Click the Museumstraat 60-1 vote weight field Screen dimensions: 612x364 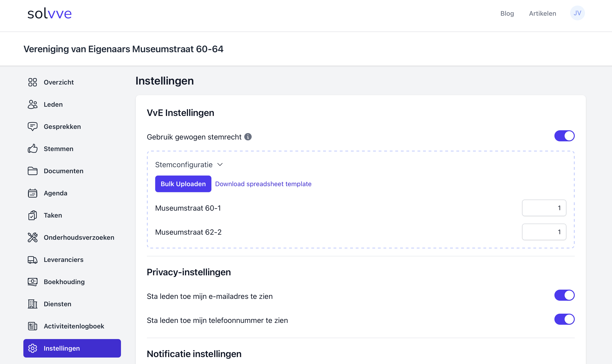click(x=544, y=208)
